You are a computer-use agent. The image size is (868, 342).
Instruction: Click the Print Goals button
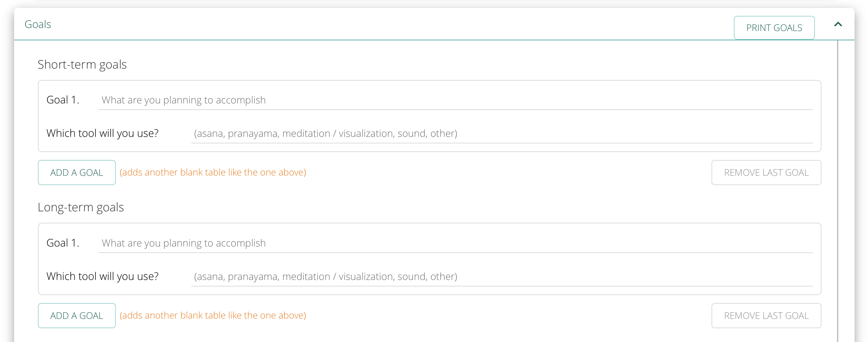774,28
